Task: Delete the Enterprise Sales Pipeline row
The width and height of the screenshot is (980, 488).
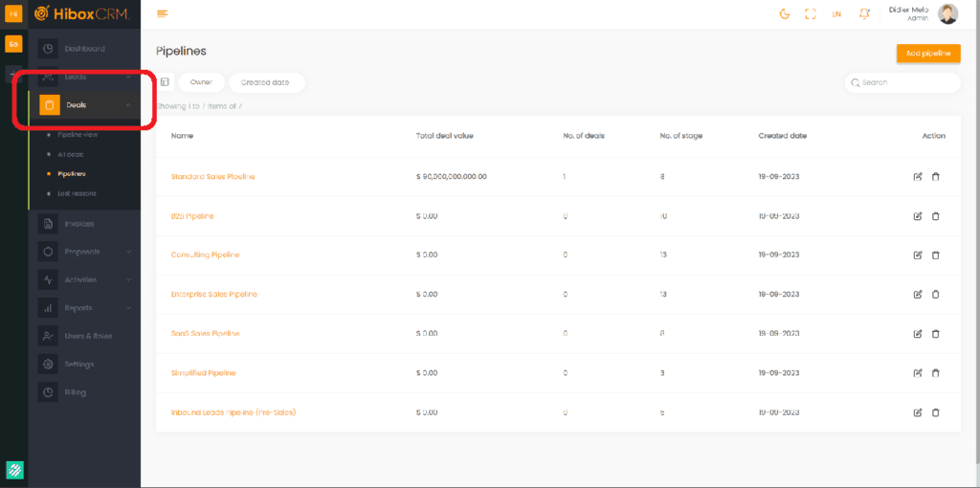Action: point(936,295)
